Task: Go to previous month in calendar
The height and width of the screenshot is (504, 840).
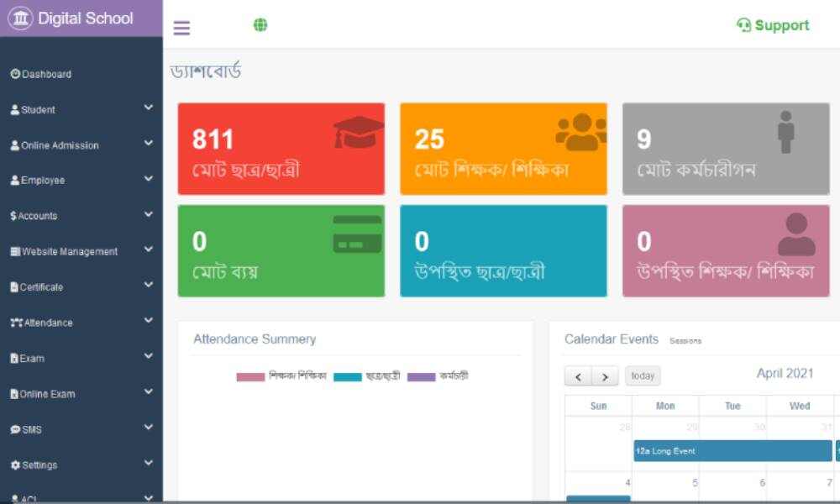Action: (578, 376)
